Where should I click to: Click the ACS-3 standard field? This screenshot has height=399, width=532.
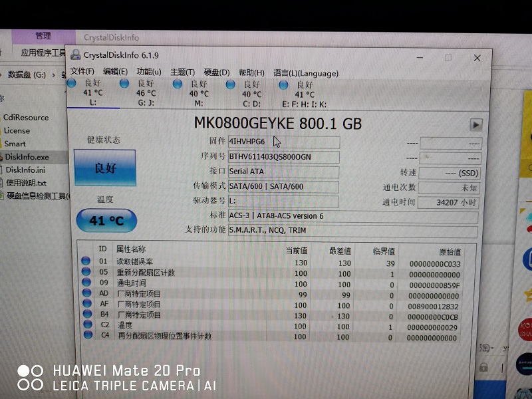[x=353, y=217]
